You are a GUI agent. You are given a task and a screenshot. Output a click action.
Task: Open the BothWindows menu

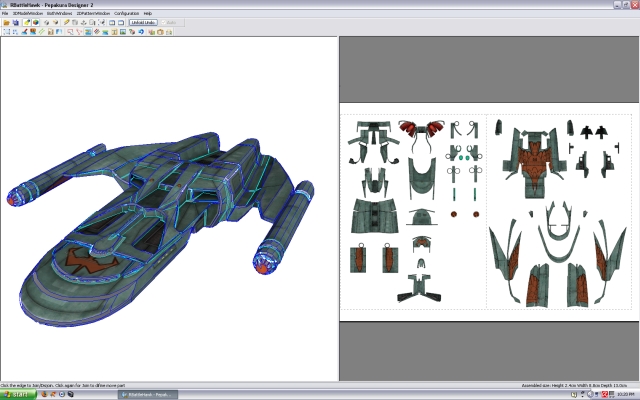[59, 13]
